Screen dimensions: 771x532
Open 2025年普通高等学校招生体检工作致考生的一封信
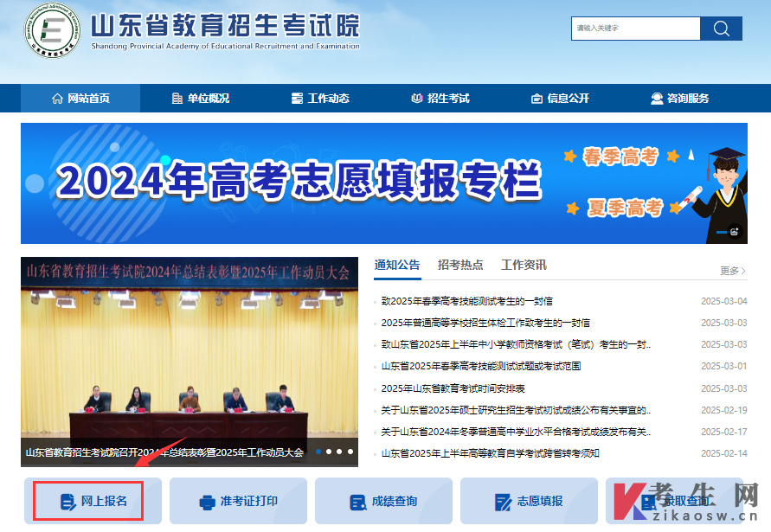(485, 323)
